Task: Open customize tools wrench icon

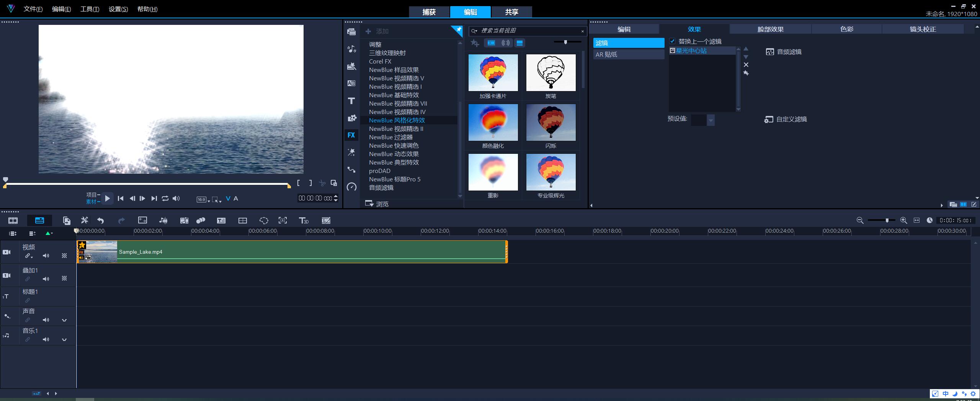Action: (x=85, y=220)
